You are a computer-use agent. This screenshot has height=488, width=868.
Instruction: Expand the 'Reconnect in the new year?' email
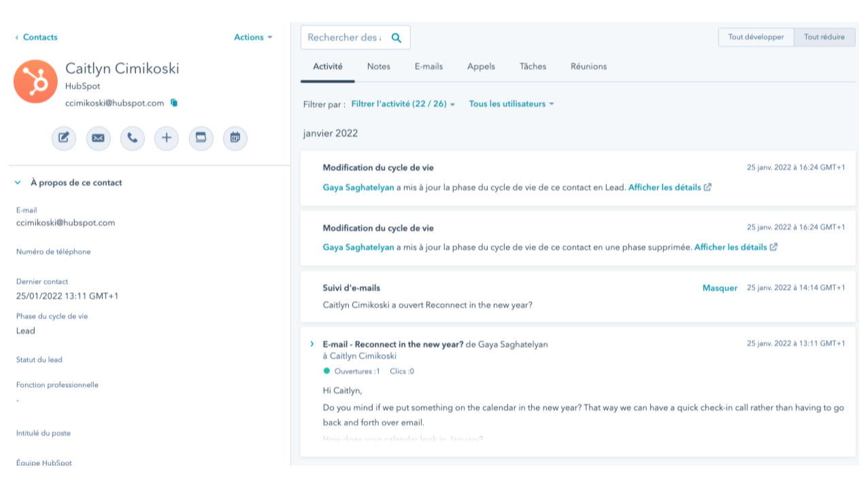click(x=312, y=344)
